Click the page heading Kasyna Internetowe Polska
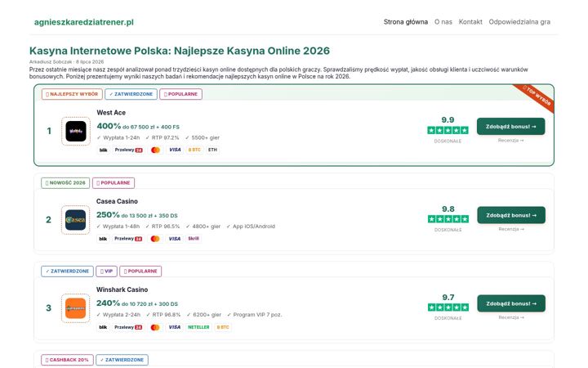This screenshot has height=368, width=588. click(x=179, y=51)
